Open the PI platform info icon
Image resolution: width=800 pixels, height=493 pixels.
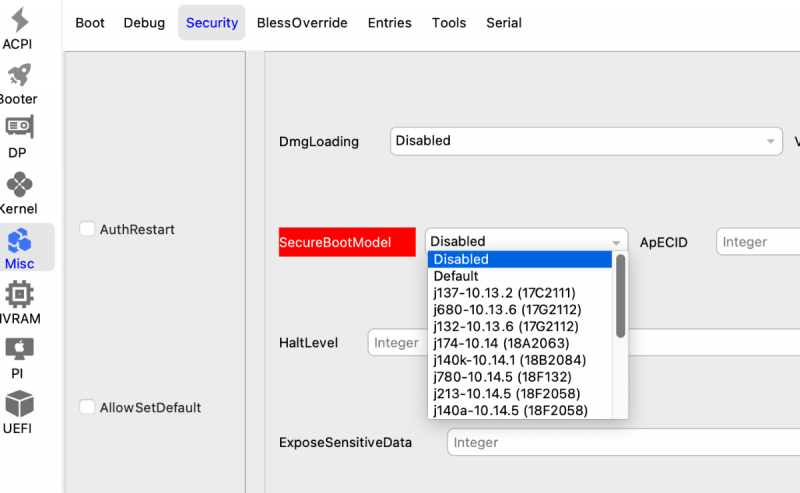19,350
